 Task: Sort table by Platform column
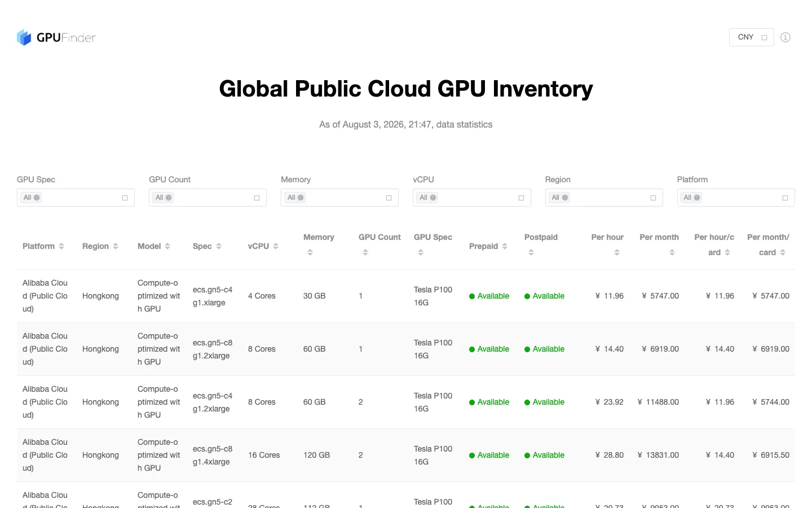[x=61, y=246]
